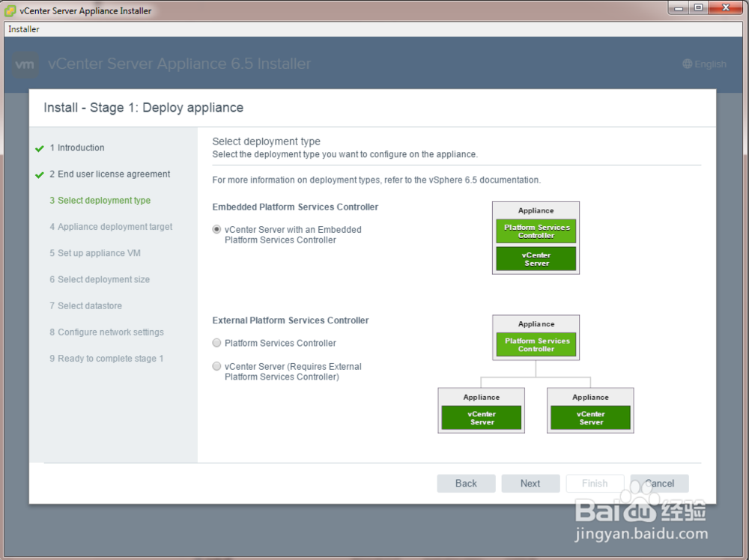Image resolution: width=749 pixels, height=560 pixels.
Task: Click the Embedded Platform Services Controller heading
Action: click(295, 207)
